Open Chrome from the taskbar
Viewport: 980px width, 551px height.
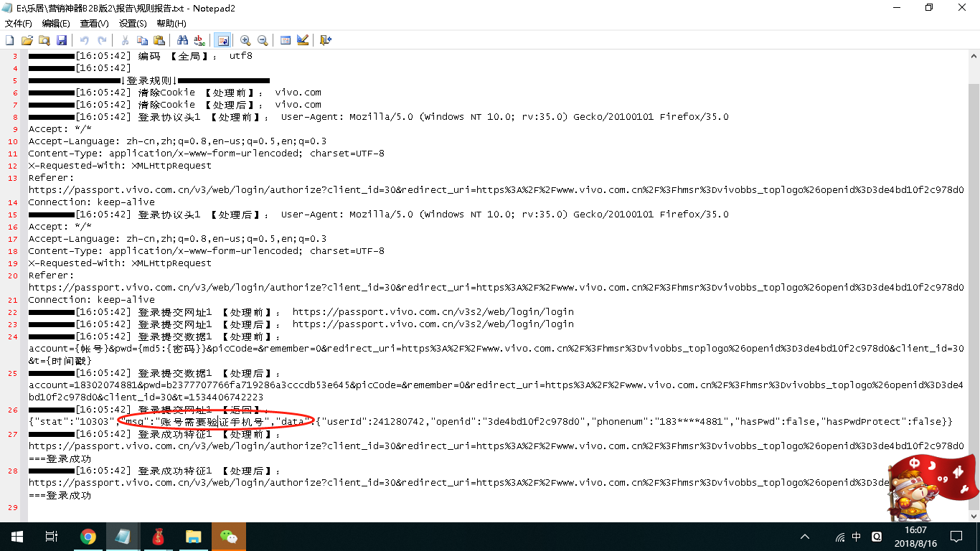tap(88, 537)
